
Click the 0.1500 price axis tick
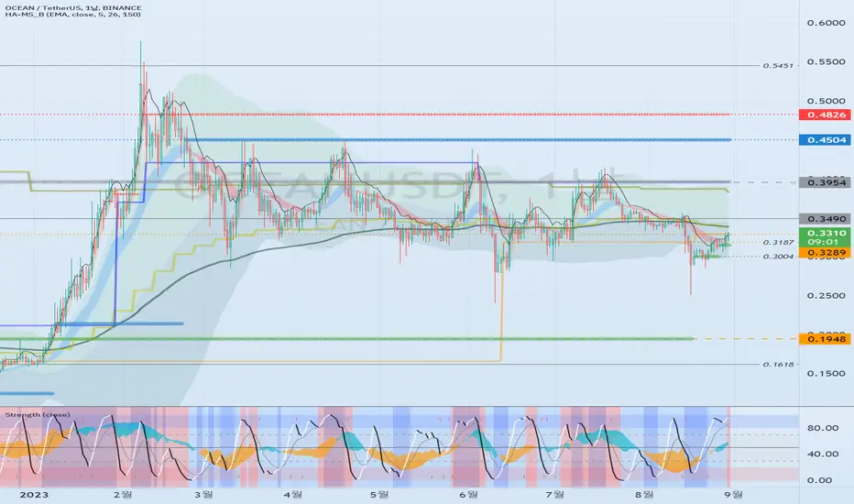[x=826, y=373]
